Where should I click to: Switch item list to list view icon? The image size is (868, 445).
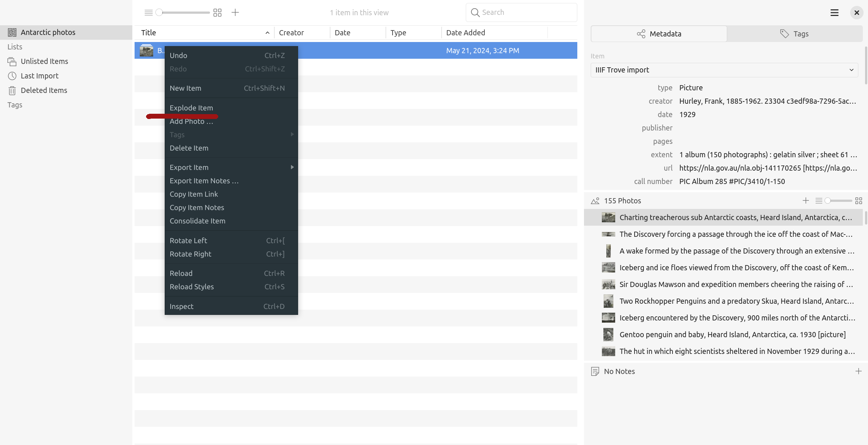pos(148,13)
